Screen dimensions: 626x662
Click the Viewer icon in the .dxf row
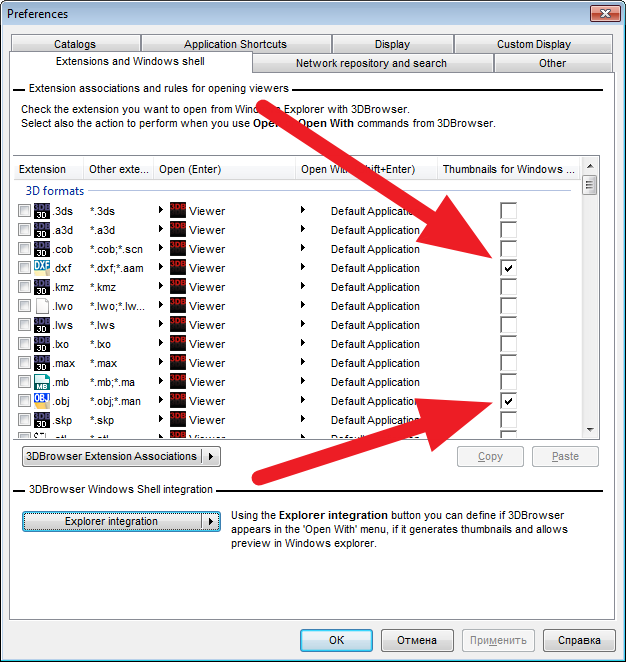click(x=178, y=267)
